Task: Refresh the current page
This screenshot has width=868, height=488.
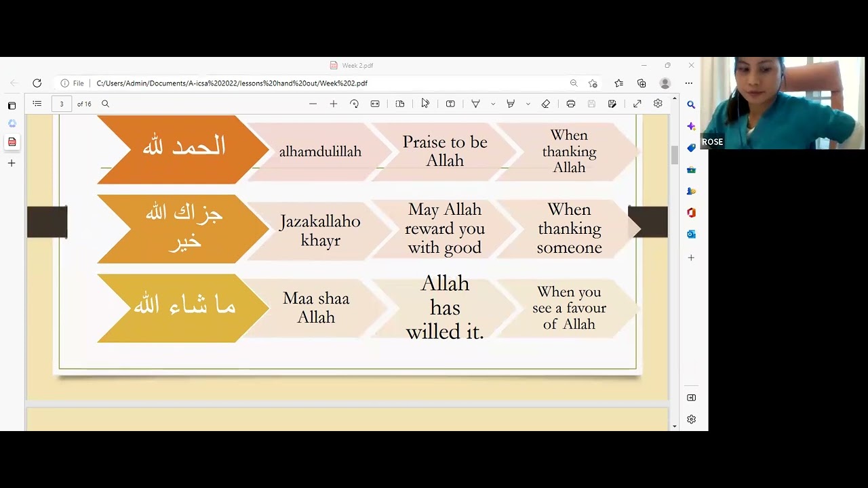Action: [37, 83]
